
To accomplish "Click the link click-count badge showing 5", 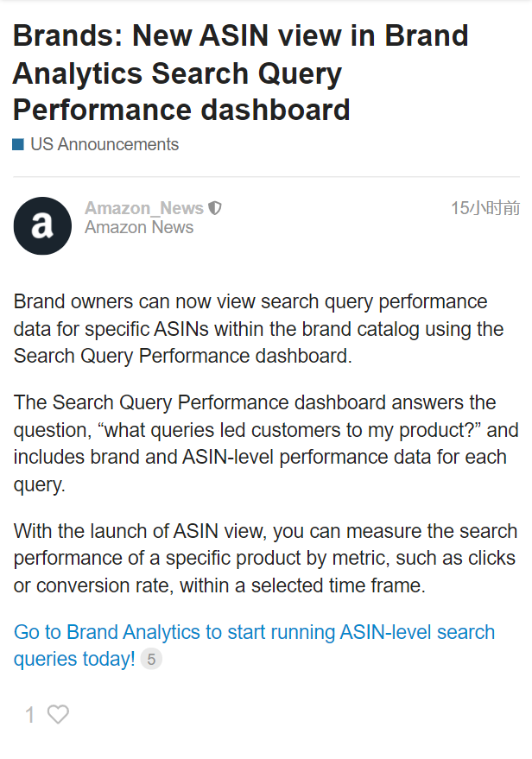I will coord(151,660).
